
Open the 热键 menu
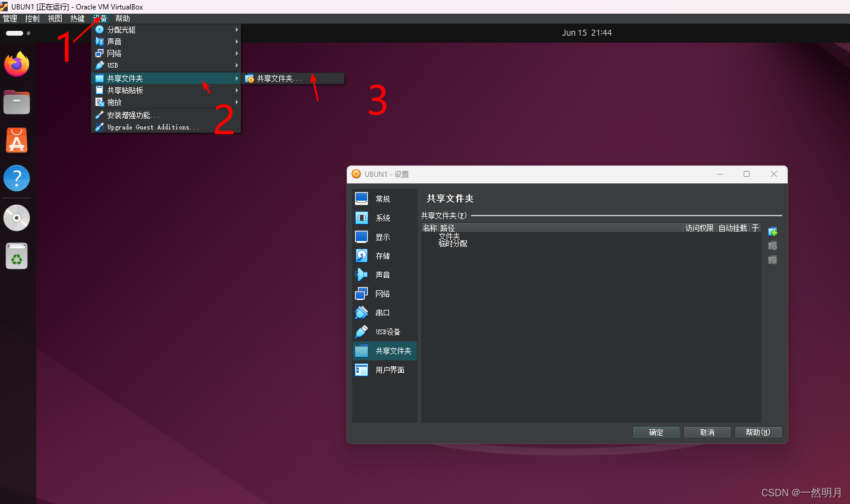[x=78, y=18]
